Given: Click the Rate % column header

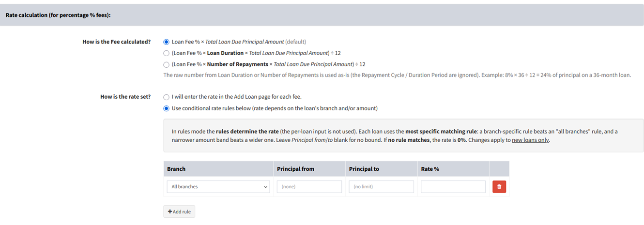Looking at the screenshot, I should point(430,169).
